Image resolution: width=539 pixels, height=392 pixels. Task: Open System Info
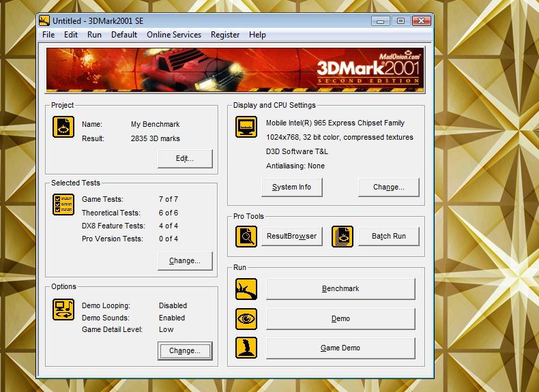(291, 187)
